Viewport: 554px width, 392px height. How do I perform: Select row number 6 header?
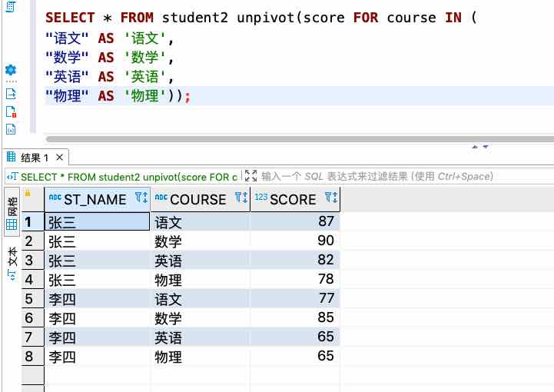point(32,317)
